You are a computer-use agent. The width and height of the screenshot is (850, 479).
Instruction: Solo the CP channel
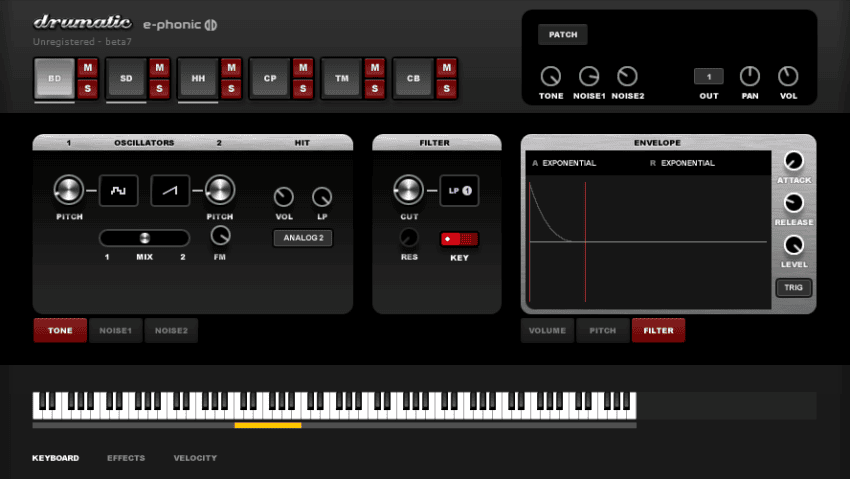click(x=303, y=88)
